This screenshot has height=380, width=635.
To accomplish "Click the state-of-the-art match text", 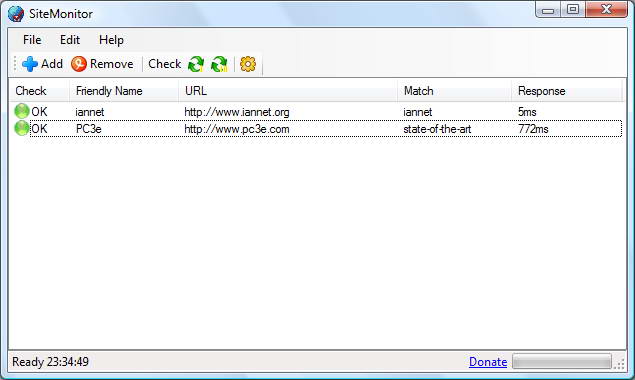I will (x=437, y=129).
